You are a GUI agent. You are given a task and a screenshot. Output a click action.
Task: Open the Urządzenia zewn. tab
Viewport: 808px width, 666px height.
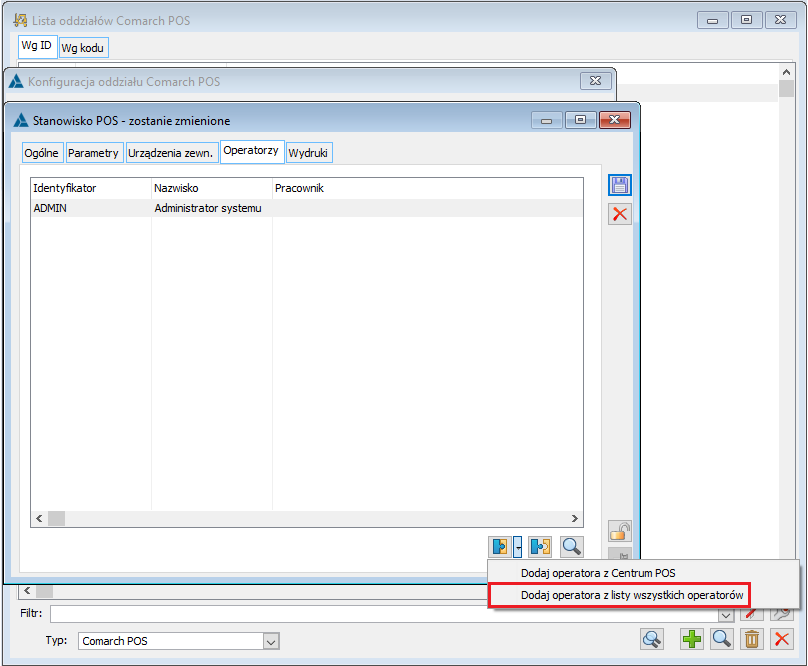pyautogui.click(x=171, y=153)
